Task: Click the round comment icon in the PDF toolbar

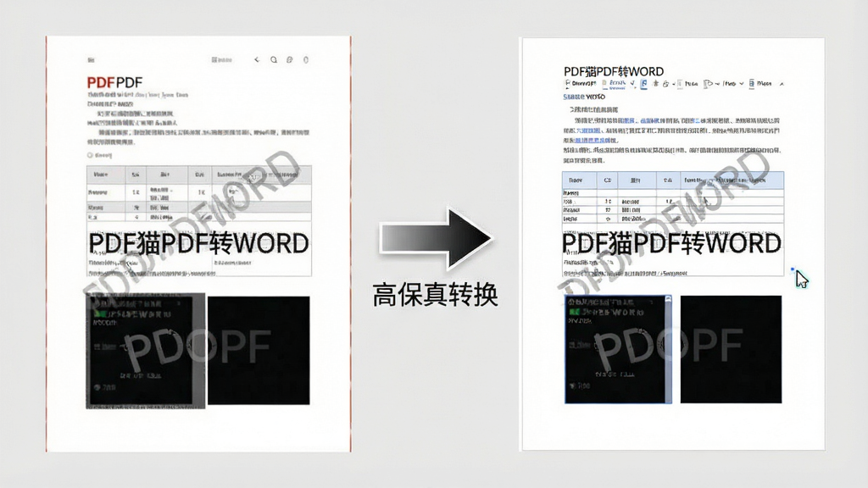Action: click(290, 59)
